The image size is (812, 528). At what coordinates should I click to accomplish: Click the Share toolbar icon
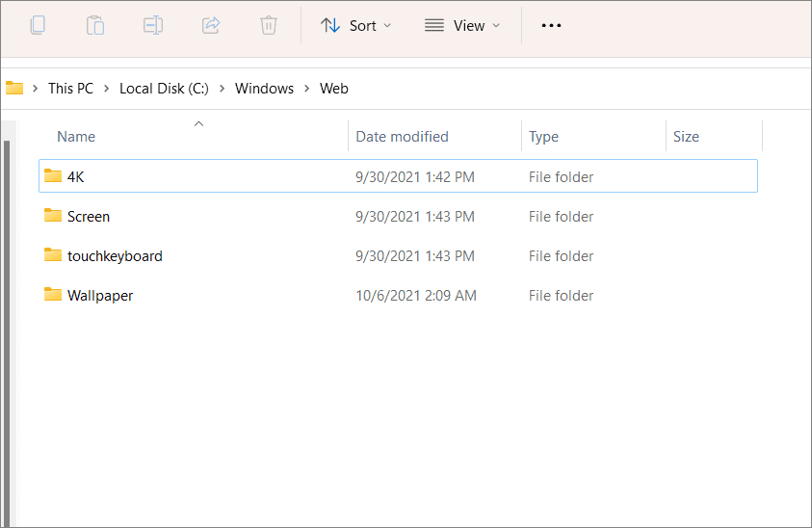click(211, 25)
